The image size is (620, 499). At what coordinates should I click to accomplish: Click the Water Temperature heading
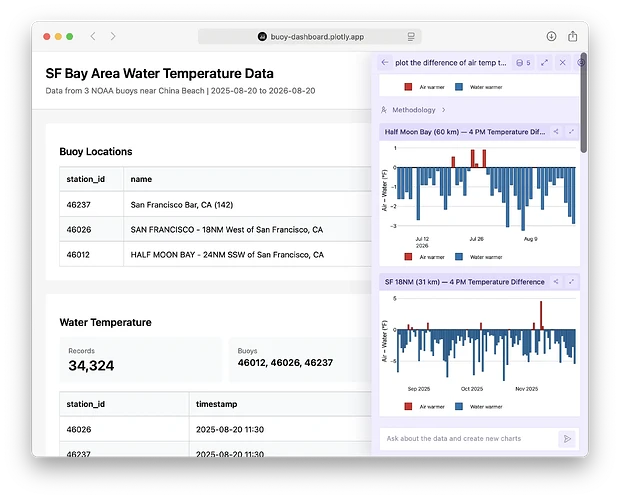pos(106,322)
